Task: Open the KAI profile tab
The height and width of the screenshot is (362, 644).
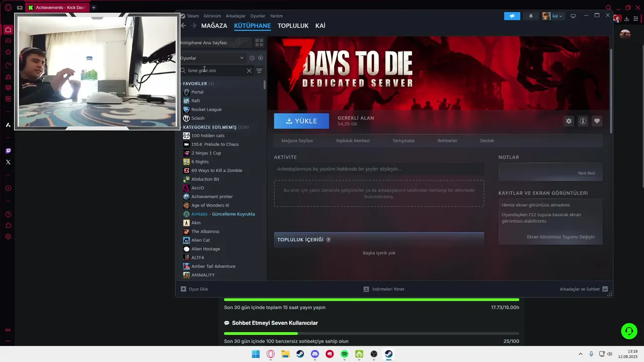Action: pos(320,26)
